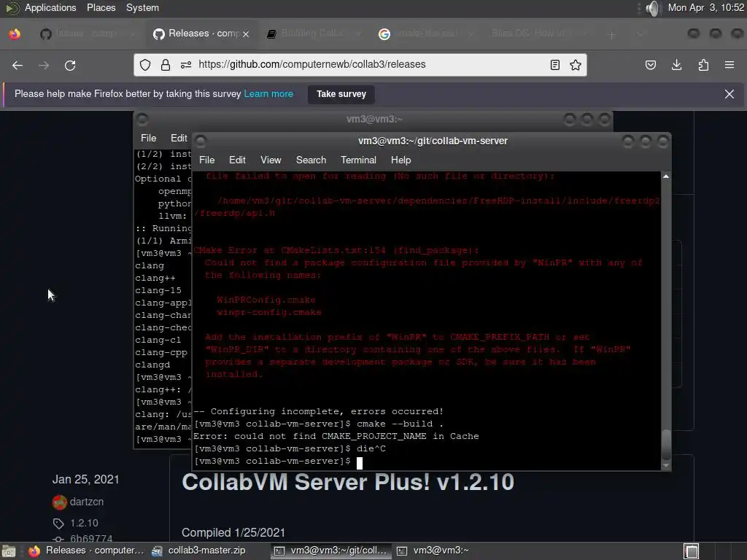
Task: Switch to the Blizz OS tab
Action: tap(538, 34)
